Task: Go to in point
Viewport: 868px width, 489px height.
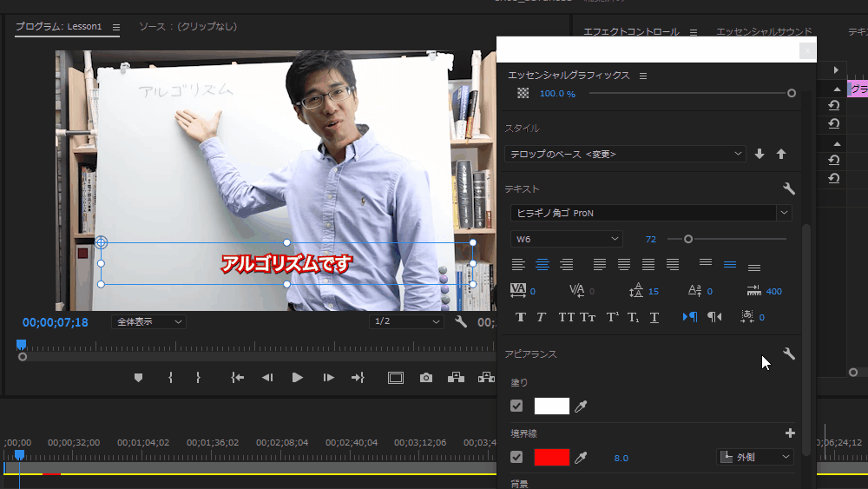Action: 238,378
